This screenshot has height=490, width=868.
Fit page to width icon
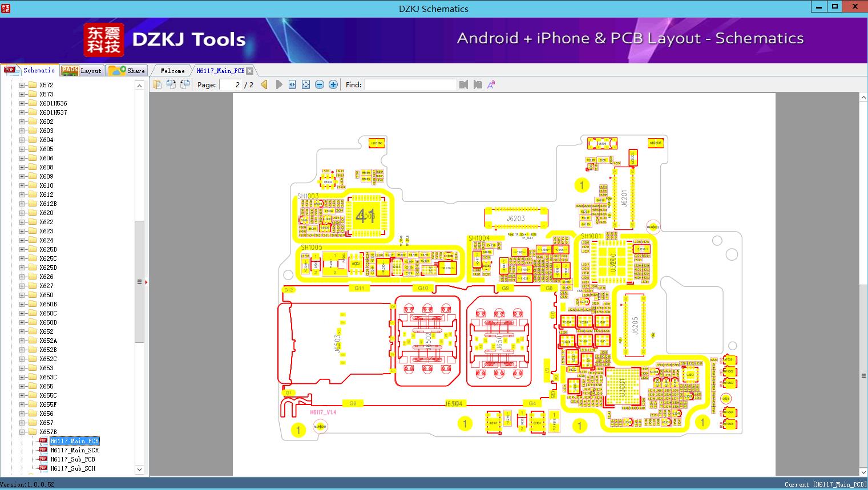click(x=292, y=84)
